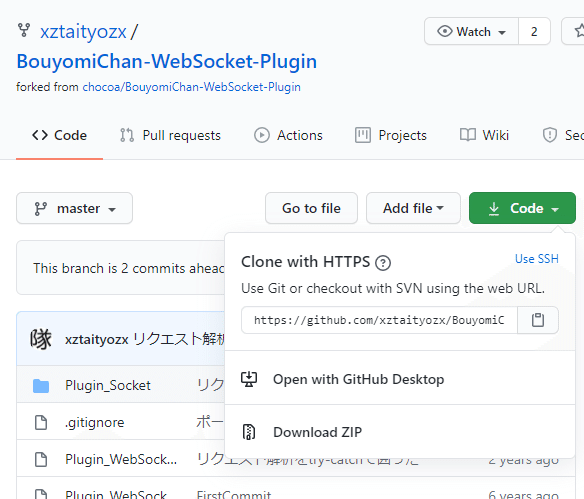Open the BouyomiChan-WebSocket-Plugin repository title link
This screenshot has height=499, width=584.
[167, 61]
